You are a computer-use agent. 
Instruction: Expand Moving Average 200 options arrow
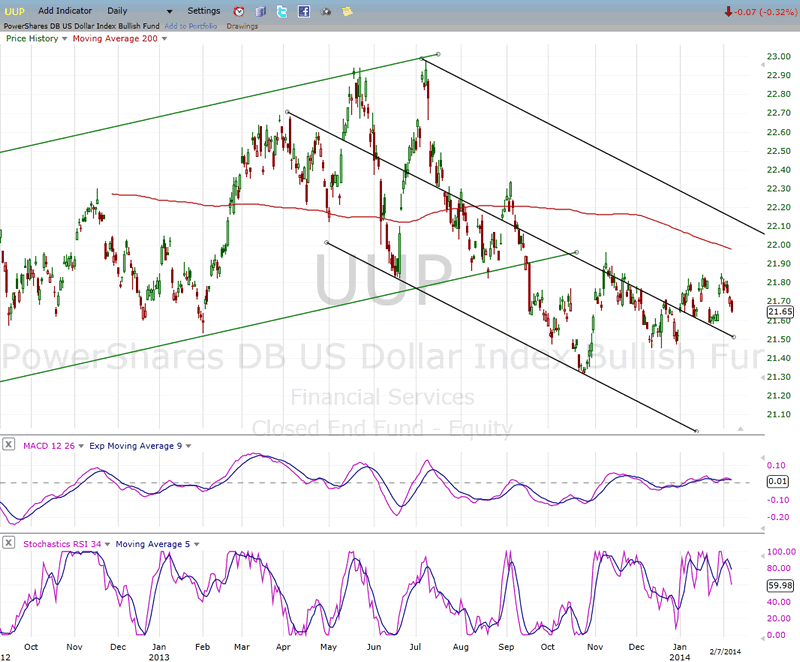164,39
